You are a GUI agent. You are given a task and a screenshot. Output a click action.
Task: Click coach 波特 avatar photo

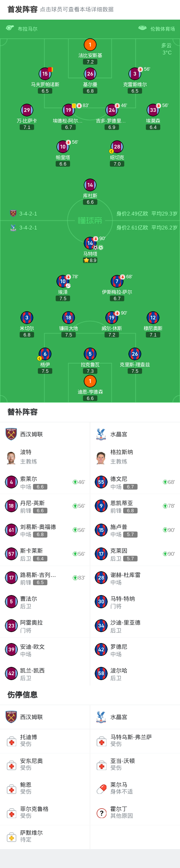[x=11, y=457]
